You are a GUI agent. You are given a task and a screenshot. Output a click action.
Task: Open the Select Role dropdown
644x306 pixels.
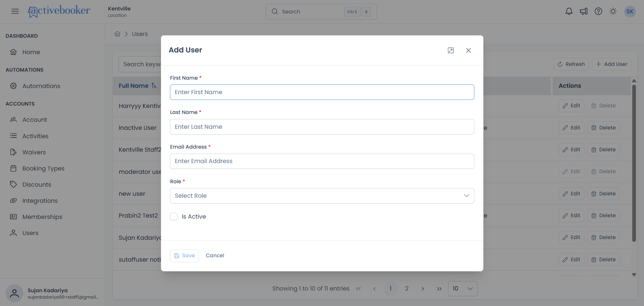coord(322,196)
